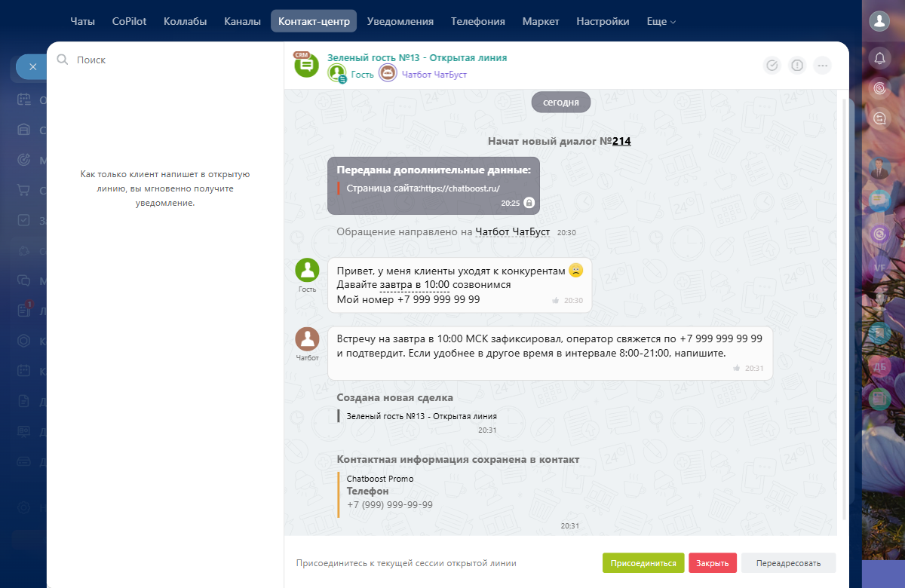Click the checkmark circle icon in chat header

772,66
